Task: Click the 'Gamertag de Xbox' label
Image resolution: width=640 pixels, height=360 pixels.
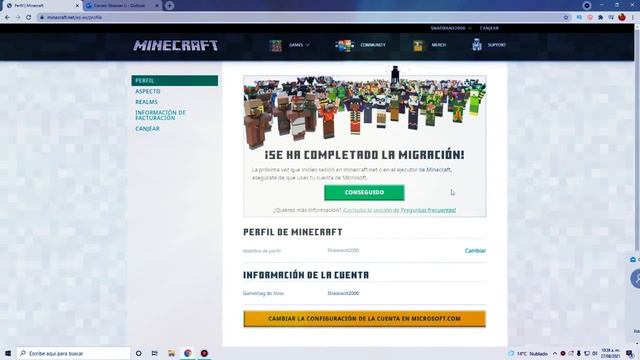Action: 263,293
